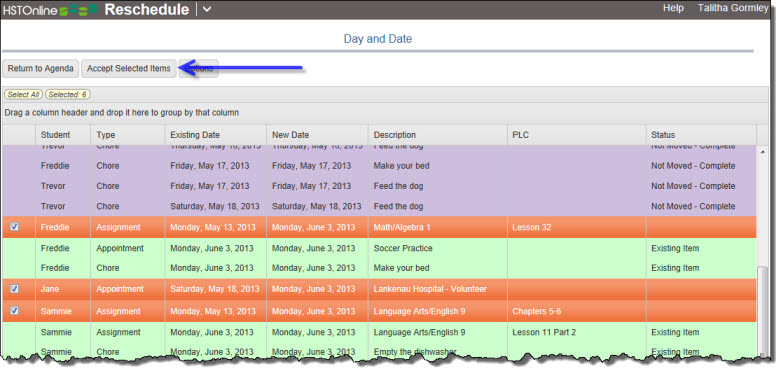The image size is (776, 368).
Task: Sort by Status column header
Action: (x=701, y=135)
